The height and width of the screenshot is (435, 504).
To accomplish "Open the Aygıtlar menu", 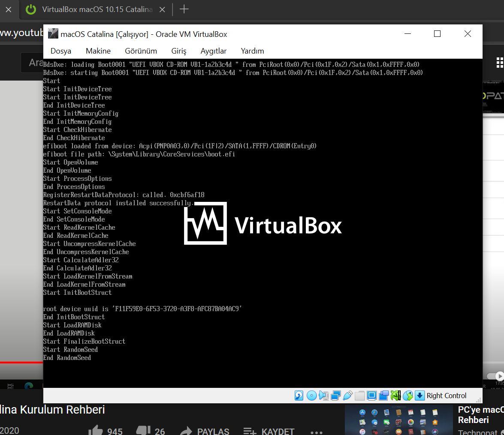I will click(214, 51).
